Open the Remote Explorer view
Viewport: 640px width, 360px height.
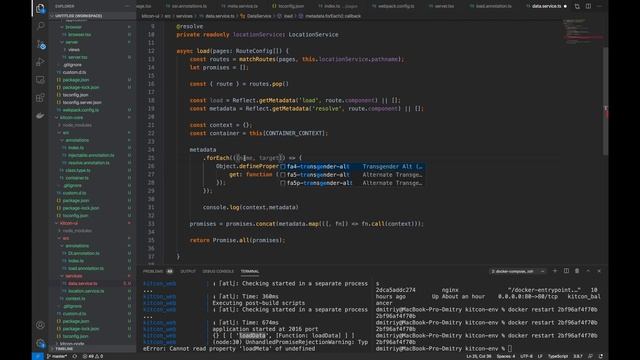40,80
